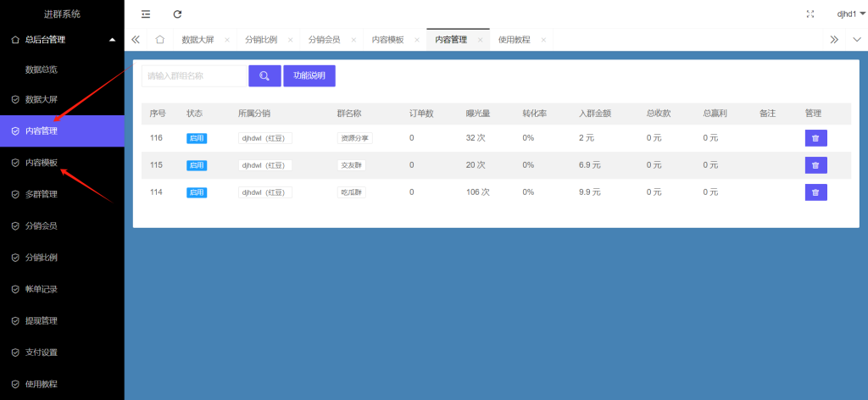Delete row 114 with the trash icon

(x=815, y=192)
